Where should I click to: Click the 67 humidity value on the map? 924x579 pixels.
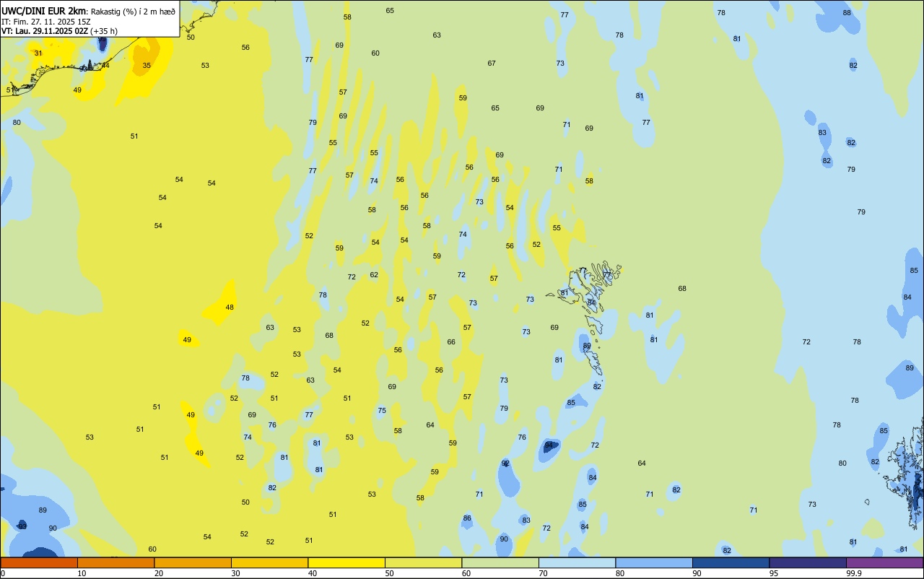click(x=492, y=64)
